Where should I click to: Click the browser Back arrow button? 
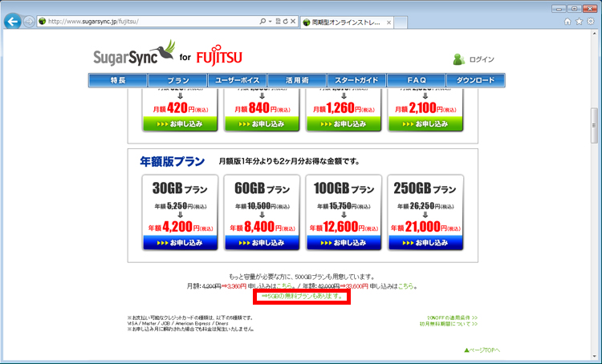coord(12,22)
